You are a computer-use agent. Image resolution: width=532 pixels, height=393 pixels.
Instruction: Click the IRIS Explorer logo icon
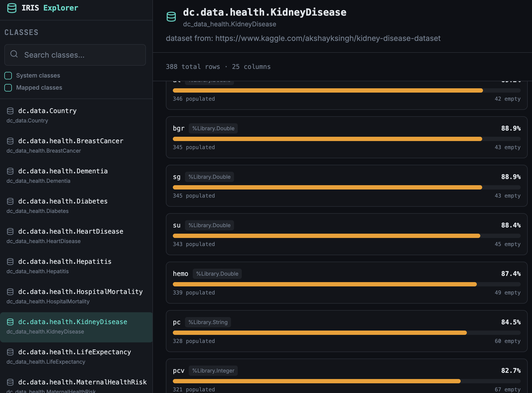pos(12,8)
